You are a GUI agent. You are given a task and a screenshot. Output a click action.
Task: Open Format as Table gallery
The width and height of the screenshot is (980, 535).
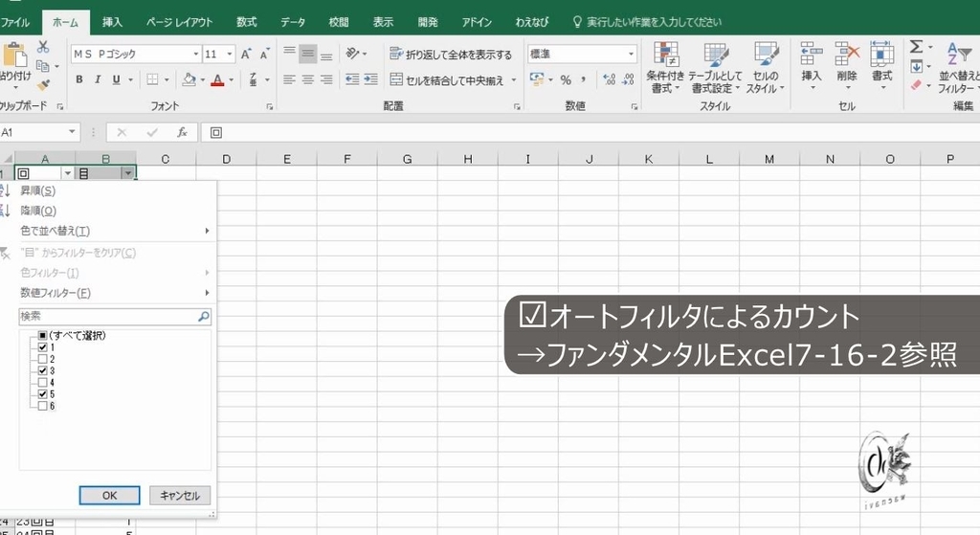(x=715, y=68)
